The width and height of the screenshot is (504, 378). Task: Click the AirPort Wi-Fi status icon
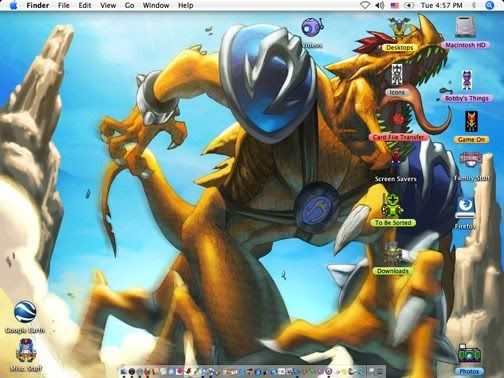pos(365,5)
